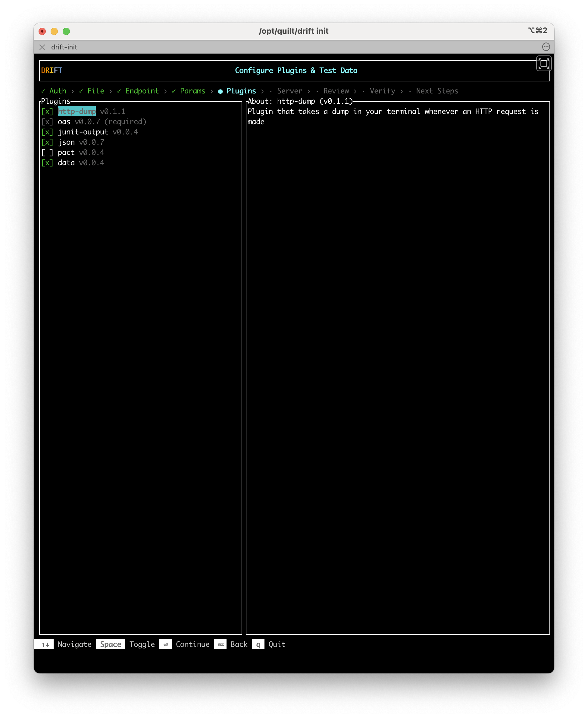Click the arrow after Verify step
Viewport: 588px width, 718px height.
[x=401, y=91]
